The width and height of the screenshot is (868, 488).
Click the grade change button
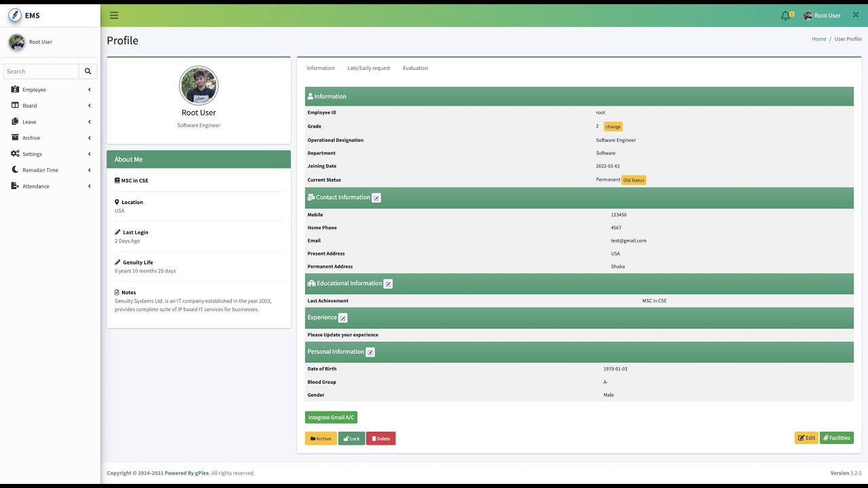tap(613, 127)
